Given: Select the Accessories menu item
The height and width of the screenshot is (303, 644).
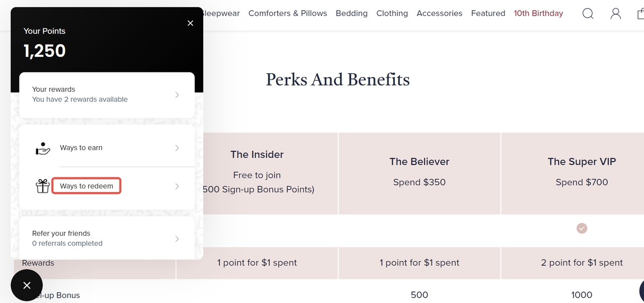Looking at the screenshot, I should point(439,14).
